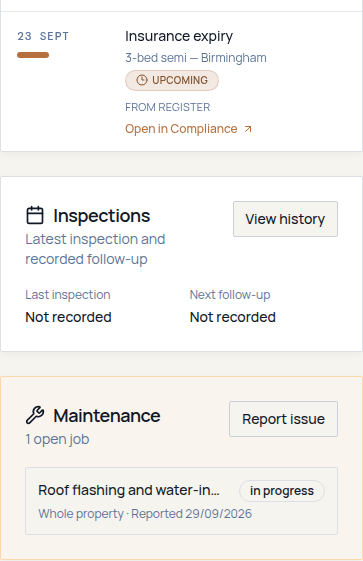Click the Maintenance wrench icon

(35, 415)
